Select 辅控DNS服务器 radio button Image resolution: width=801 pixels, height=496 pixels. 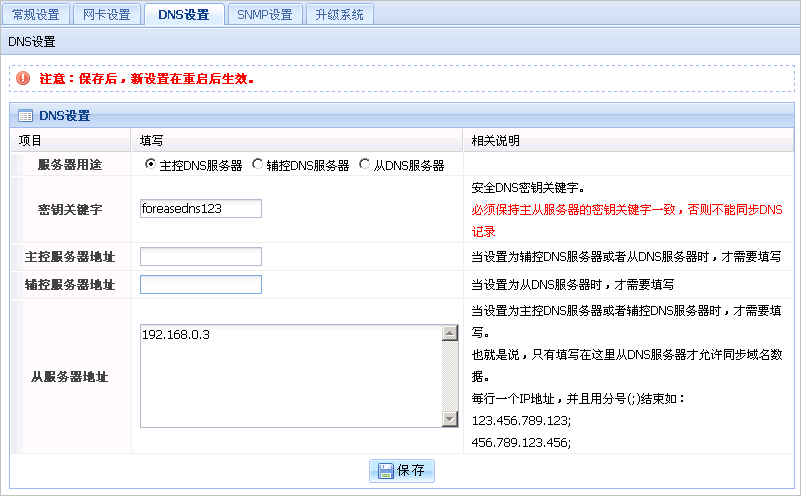[257, 164]
